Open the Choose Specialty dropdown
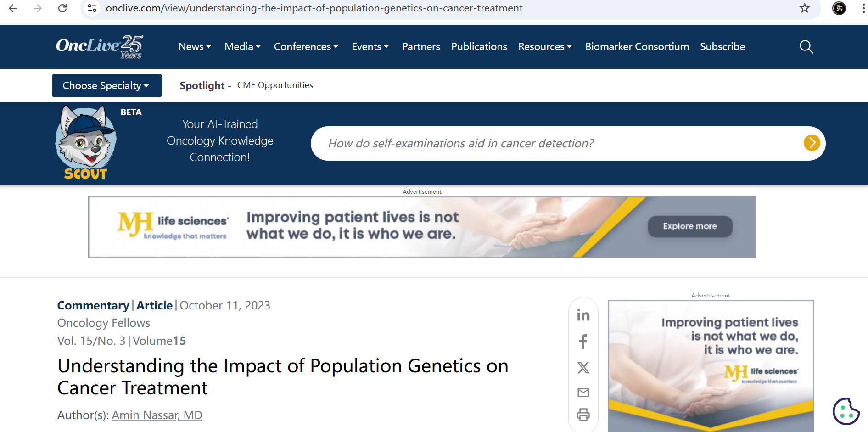The height and width of the screenshot is (432, 868). (x=106, y=86)
